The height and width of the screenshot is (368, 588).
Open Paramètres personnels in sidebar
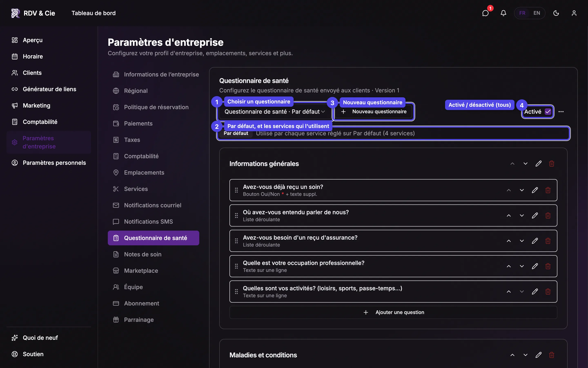(49, 163)
